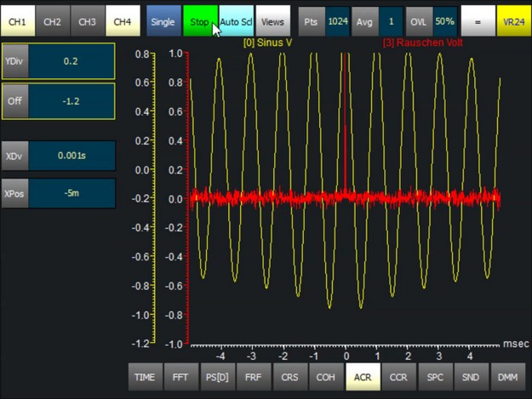Edit the YDiv 0.2 value field

pos(71,62)
